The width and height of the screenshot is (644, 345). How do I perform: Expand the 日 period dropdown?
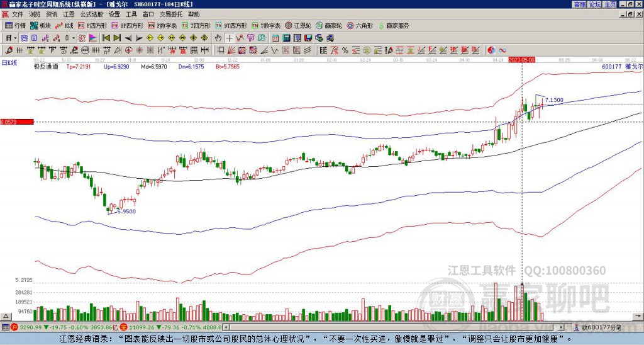pos(16,38)
